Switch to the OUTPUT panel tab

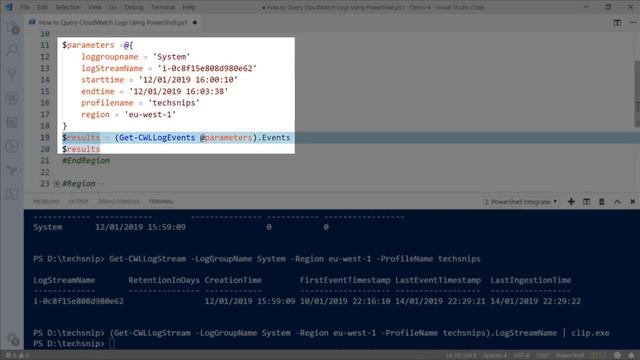78,202
